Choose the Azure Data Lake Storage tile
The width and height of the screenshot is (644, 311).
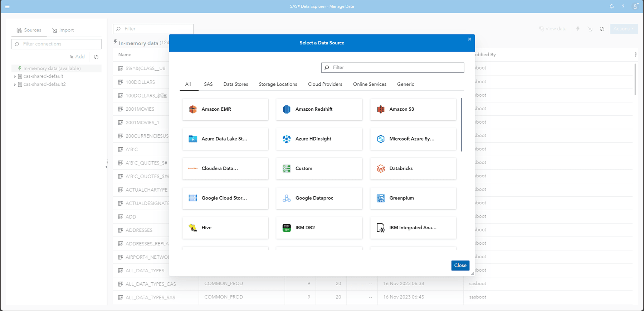coord(225,139)
